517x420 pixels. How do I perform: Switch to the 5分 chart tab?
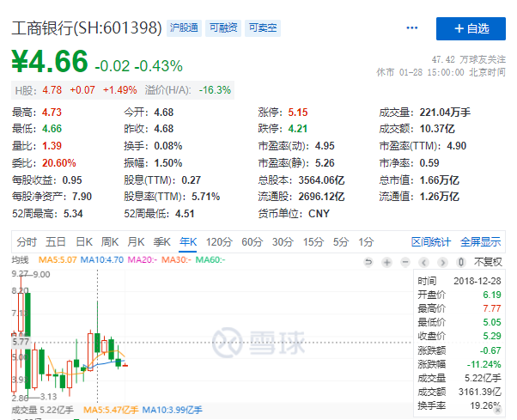(x=341, y=242)
